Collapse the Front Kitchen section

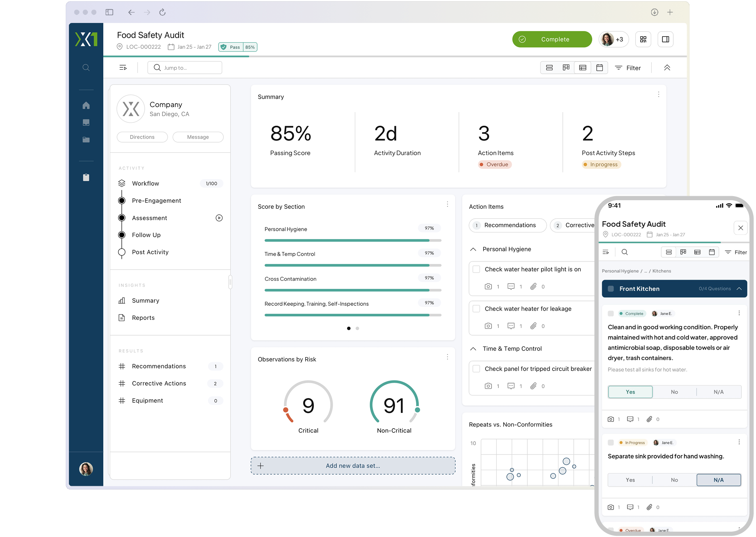739,289
